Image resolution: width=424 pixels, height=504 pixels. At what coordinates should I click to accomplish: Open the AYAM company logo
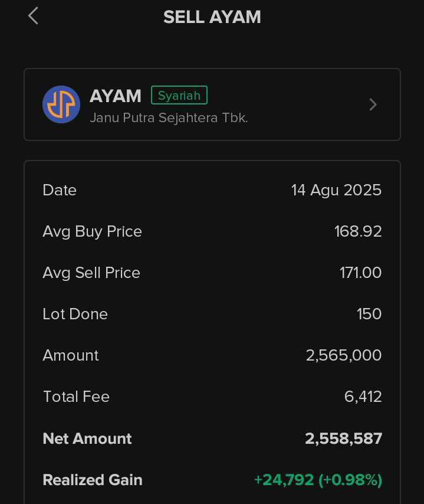61,104
